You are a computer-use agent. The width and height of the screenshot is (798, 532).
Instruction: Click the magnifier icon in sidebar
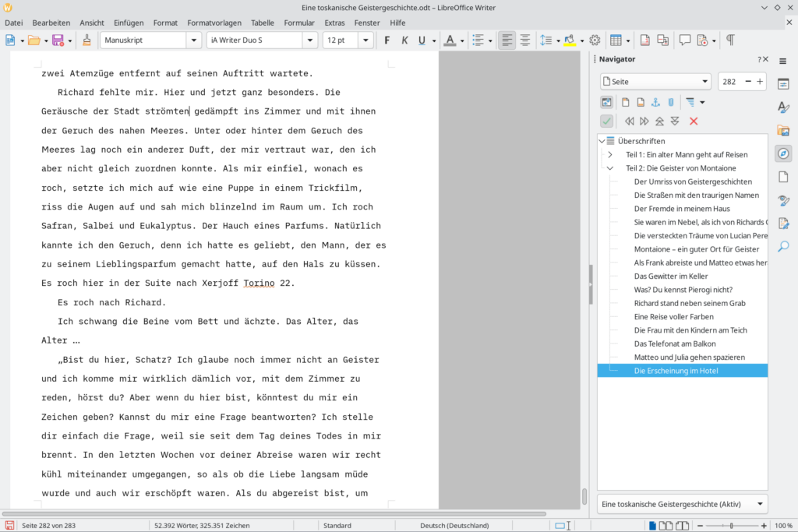pos(783,247)
